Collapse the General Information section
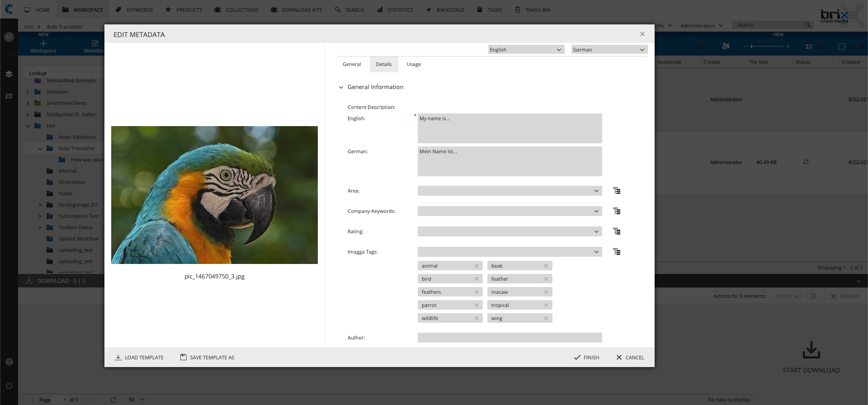 coord(341,87)
